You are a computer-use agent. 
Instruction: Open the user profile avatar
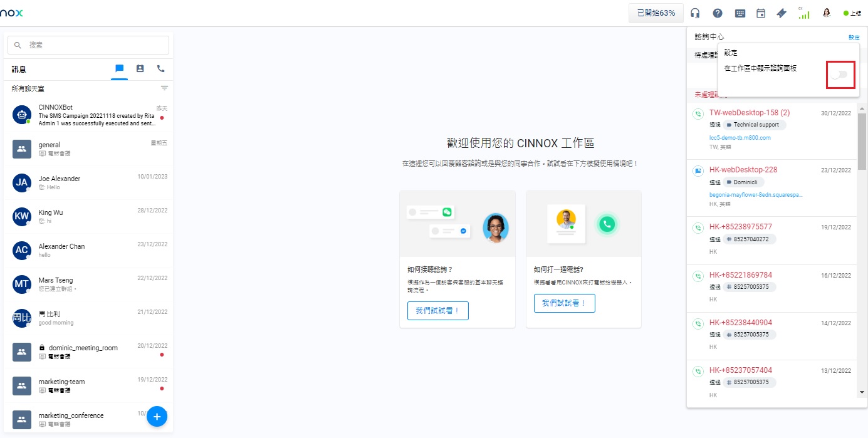[827, 13]
